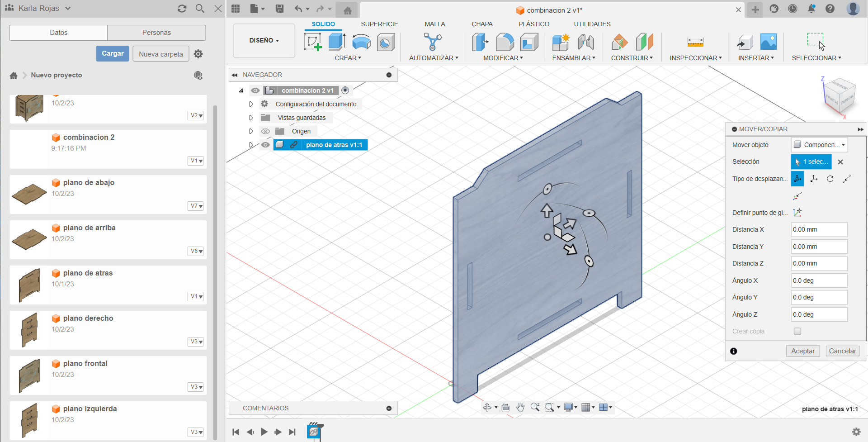
Task: Switch to the MALLA tab
Action: point(435,24)
